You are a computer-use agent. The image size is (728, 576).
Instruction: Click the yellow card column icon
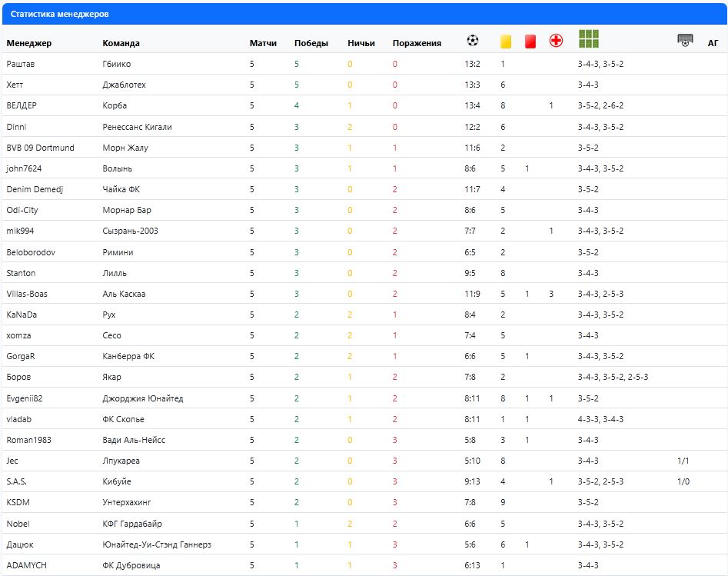point(506,42)
